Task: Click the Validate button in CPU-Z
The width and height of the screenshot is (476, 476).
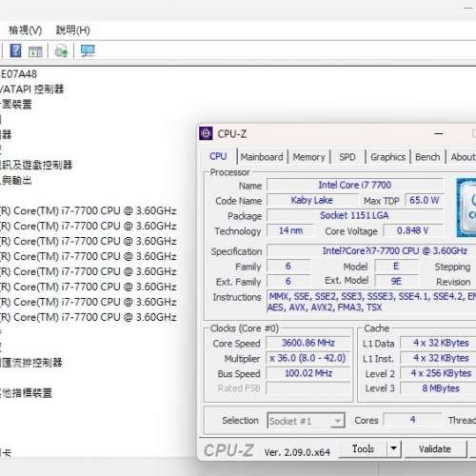Action: coord(435,448)
